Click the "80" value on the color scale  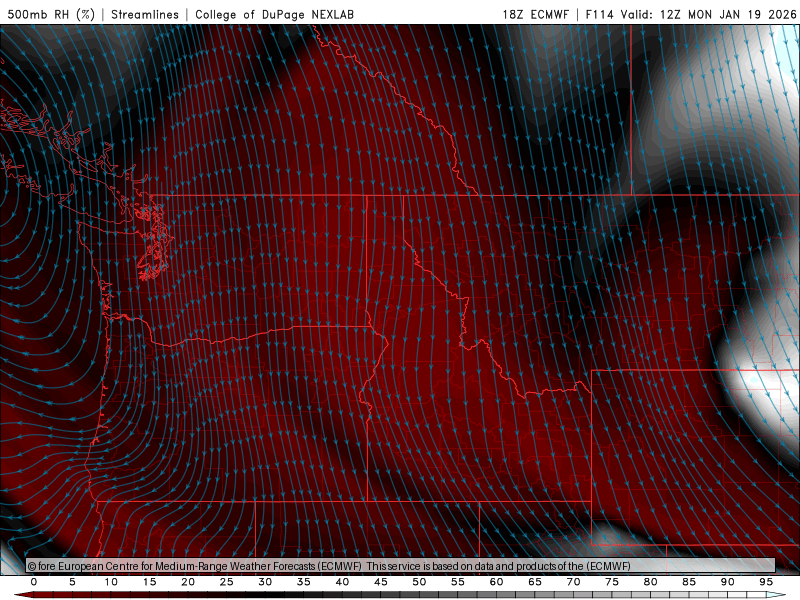click(651, 582)
